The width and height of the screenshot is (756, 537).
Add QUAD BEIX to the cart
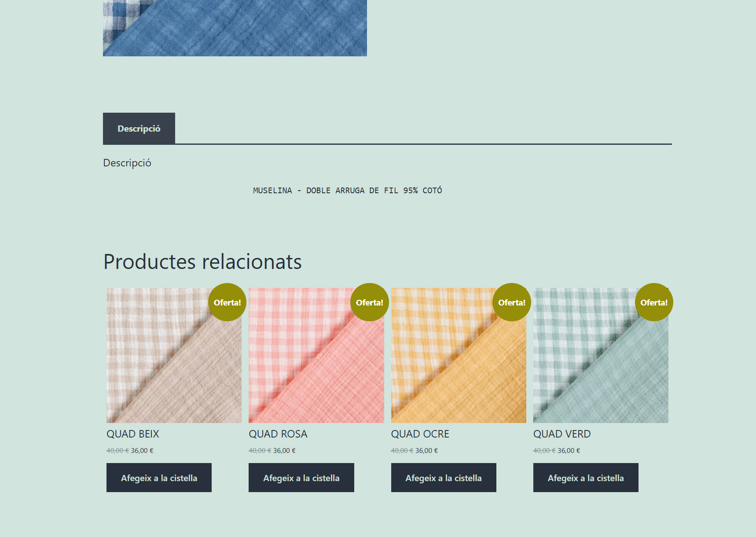[159, 478]
